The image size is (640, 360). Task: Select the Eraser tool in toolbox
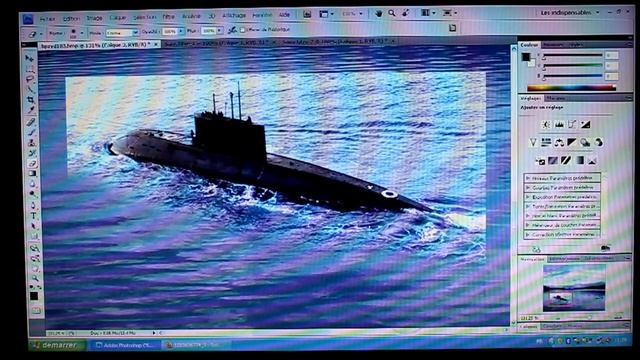pos(32,164)
